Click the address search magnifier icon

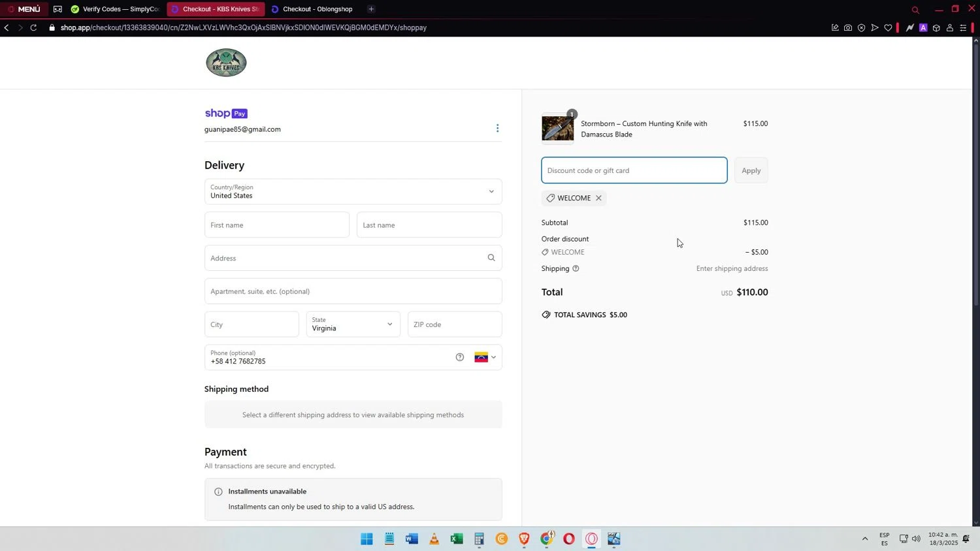pyautogui.click(x=491, y=258)
